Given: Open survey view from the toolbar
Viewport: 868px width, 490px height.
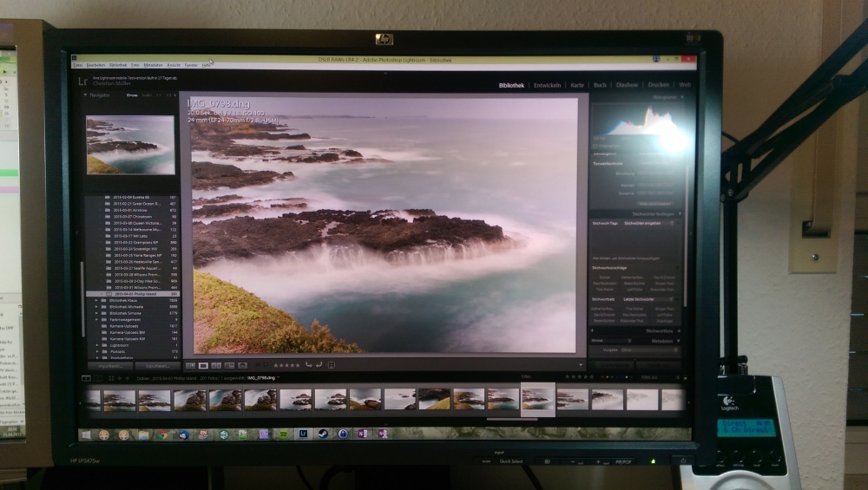Looking at the screenshot, I should point(229,365).
